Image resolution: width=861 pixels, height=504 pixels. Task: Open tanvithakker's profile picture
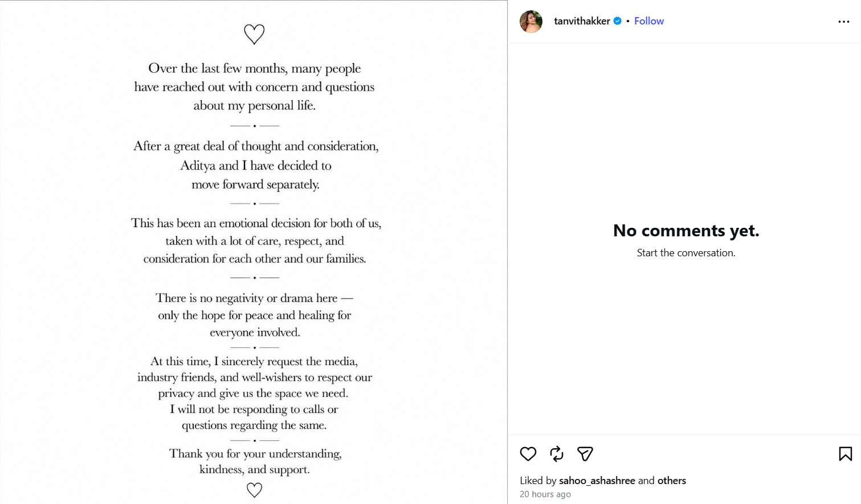point(531,22)
